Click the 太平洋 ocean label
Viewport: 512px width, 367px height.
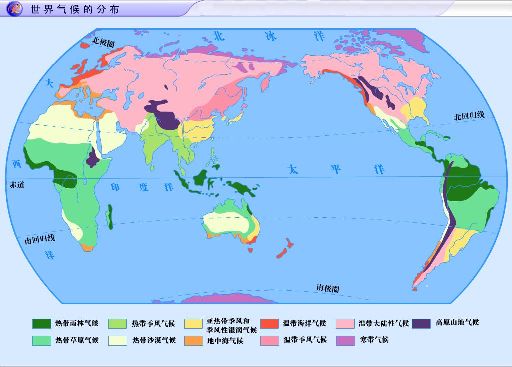pos(336,169)
